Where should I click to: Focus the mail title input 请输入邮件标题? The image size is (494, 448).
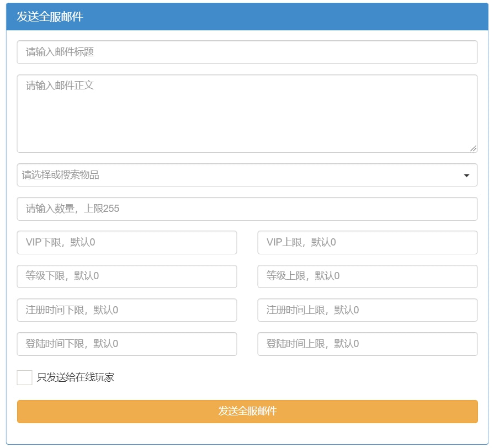pos(247,51)
